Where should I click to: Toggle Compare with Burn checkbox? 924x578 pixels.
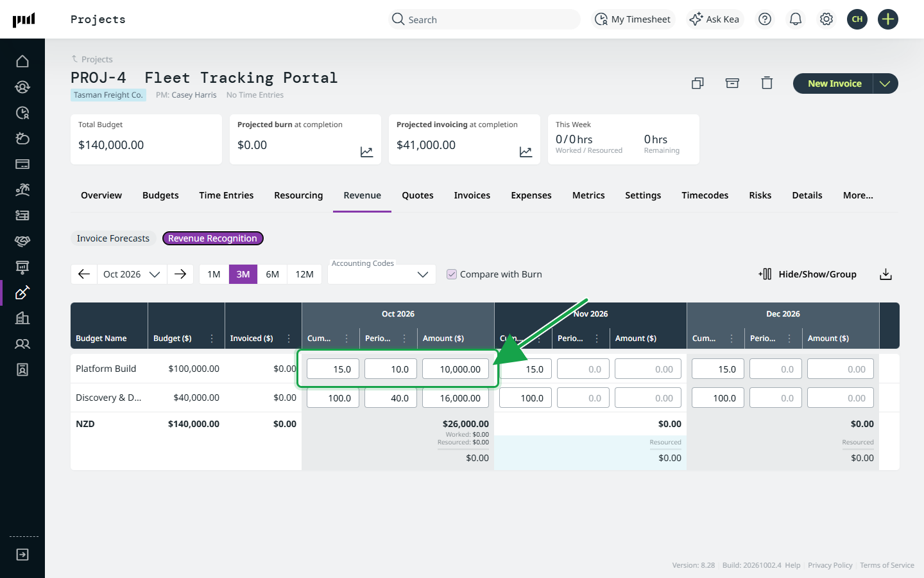452,274
